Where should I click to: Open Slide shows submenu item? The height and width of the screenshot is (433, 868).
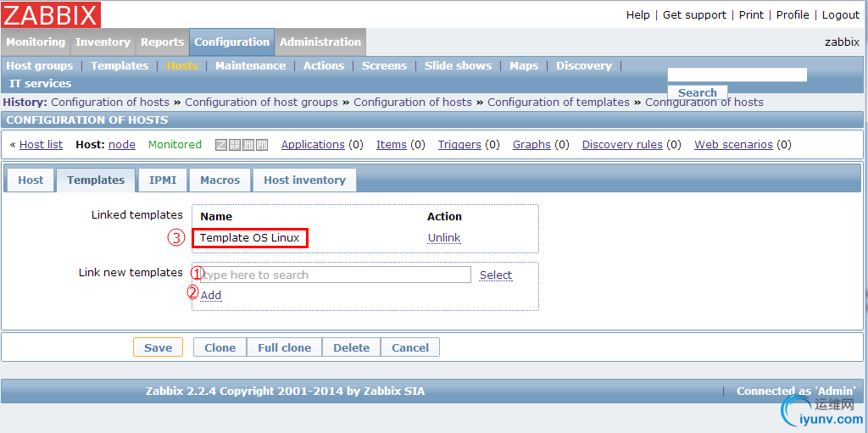(458, 66)
